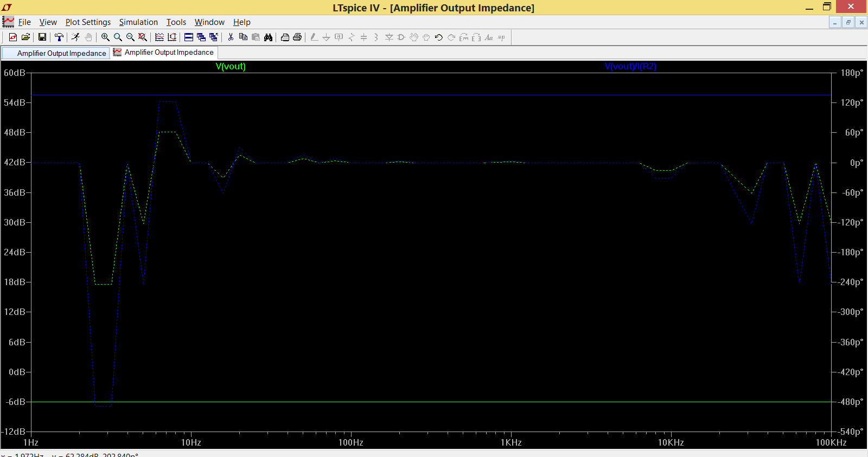
Task: Click the SPICE directive .op icon
Action: pyautogui.click(x=501, y=37)
